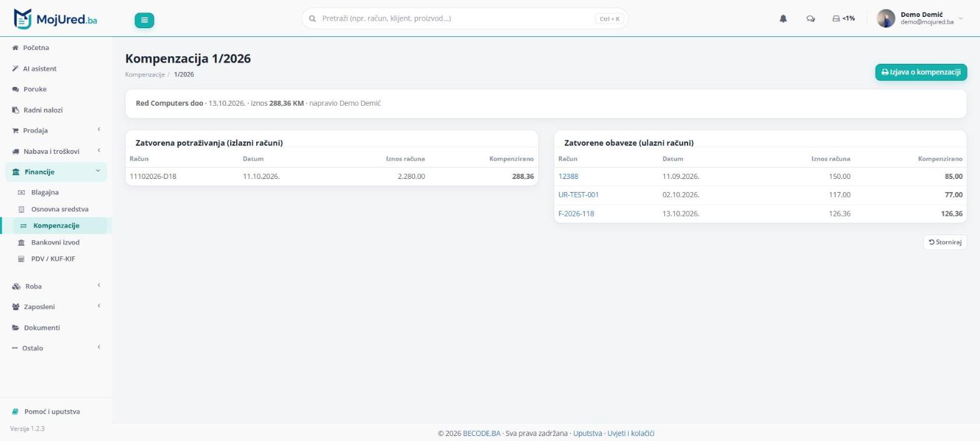Open the chat messages icon
Viewport: 980px width, 441px height.
point(811,19)
